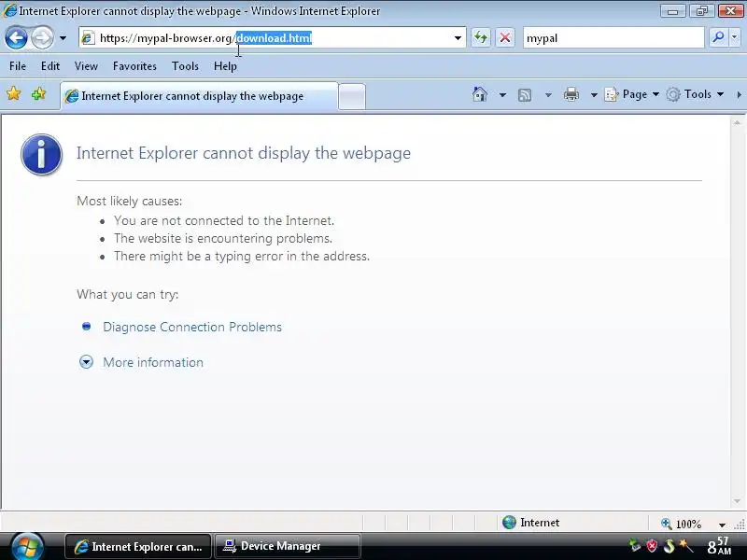Image resolution: width=747 pixels, height=560 pixels.
Task: Click the Home page icon
Action: pyautogui.click(x=480, y=94)
